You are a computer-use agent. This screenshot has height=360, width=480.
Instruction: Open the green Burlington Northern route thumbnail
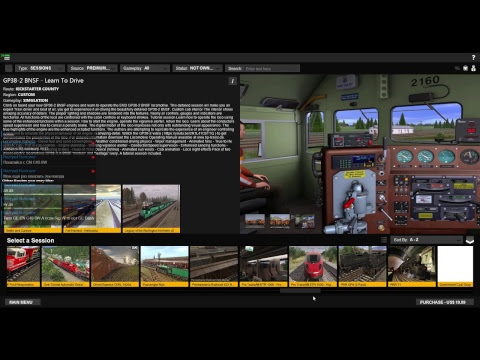(151, 209)
